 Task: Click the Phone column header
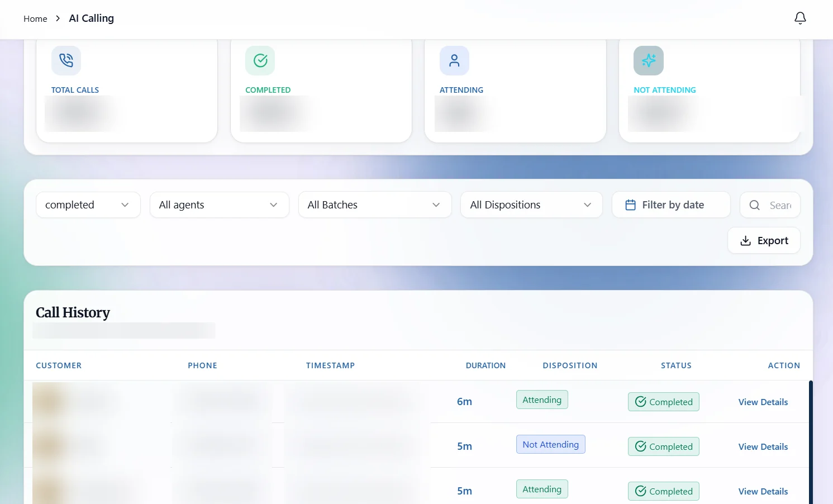pyautogui.click(x=202, y=365)
